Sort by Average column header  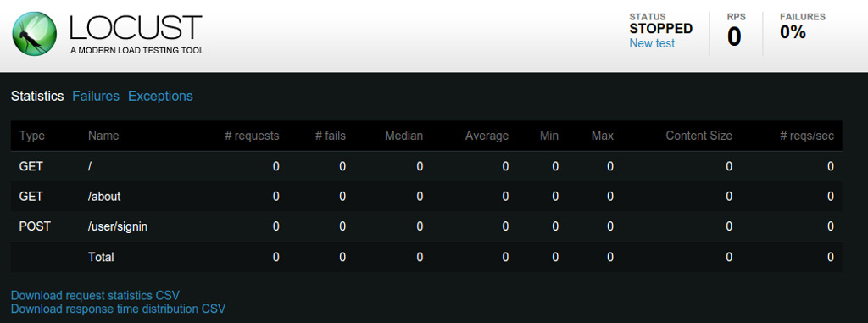[x=487, y=136]
